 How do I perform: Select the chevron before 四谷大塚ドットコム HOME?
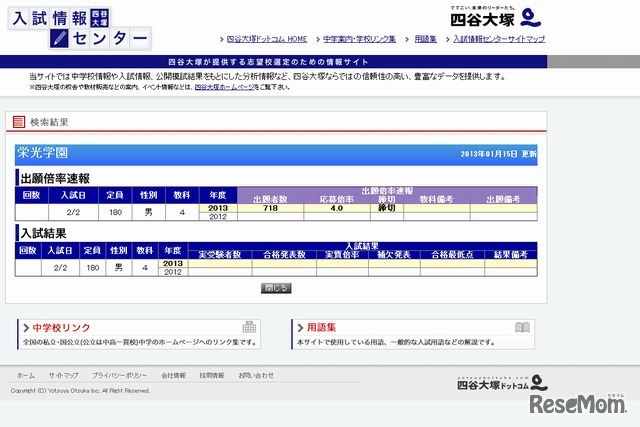(x=222, y=40)
